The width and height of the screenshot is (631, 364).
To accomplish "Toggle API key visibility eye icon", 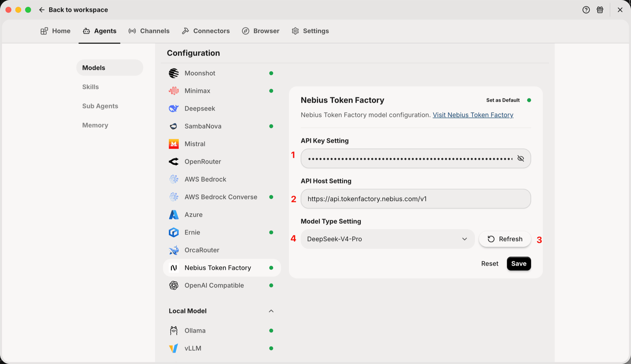I will pos(521,159).
